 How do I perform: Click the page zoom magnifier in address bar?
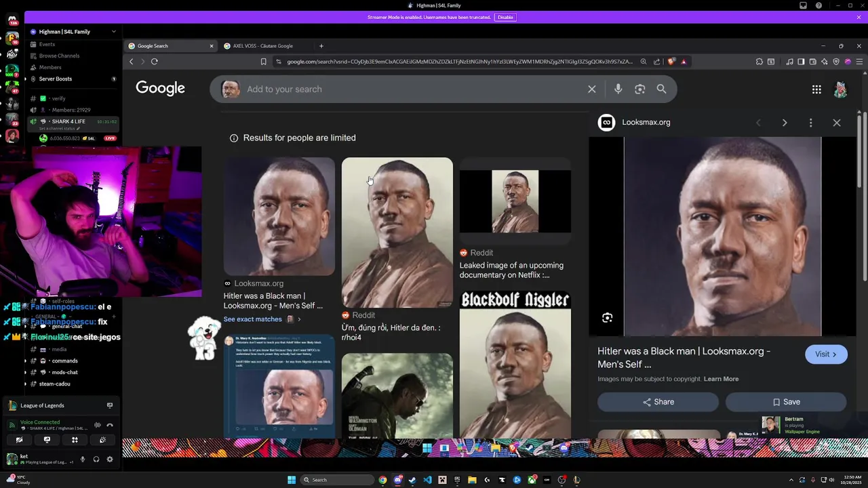pyautogui.click(x=644, y=62)
